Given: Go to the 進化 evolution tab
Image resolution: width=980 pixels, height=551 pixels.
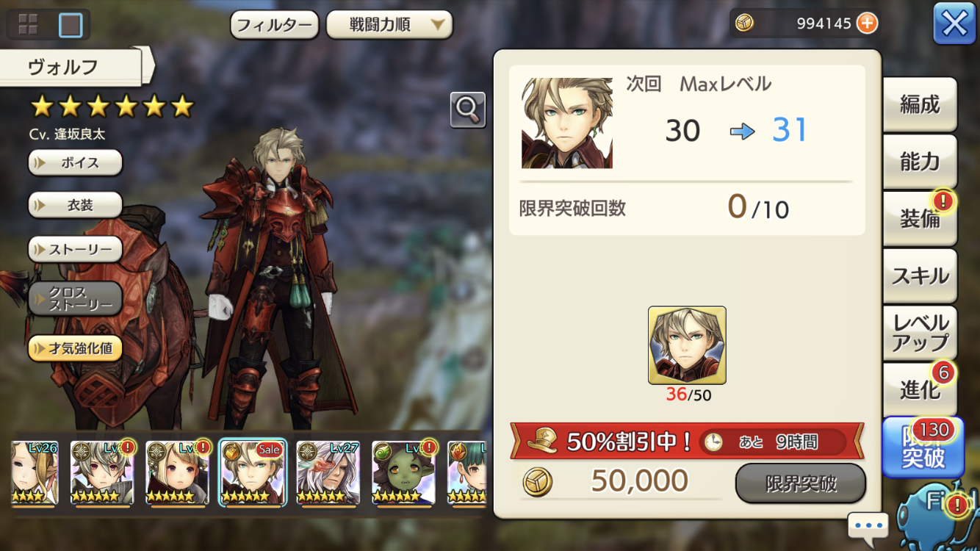Looking at the screenshot, I should coord(920,389).
